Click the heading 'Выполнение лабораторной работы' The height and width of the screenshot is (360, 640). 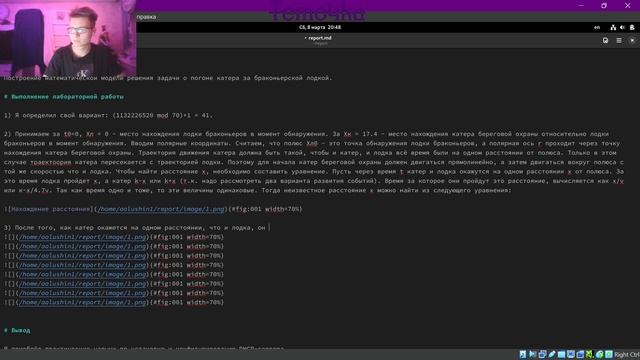67,97
